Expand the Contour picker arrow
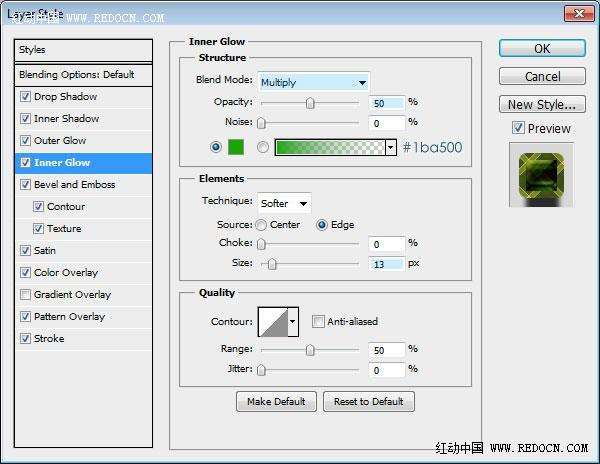Image resolution: width=600 pixels, height=464 pixels. (293, 322)
